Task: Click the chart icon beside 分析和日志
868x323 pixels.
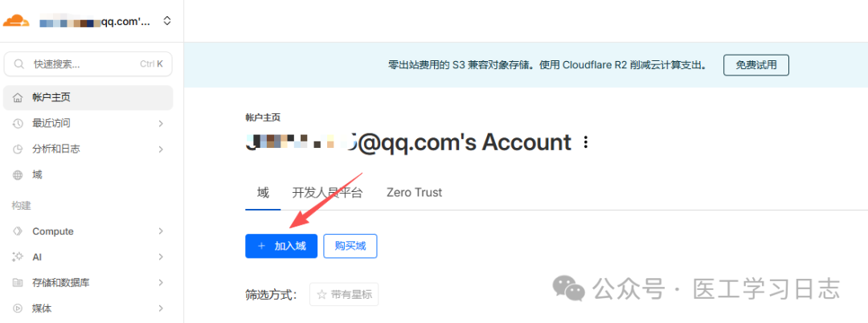Action: coord(18,149)
